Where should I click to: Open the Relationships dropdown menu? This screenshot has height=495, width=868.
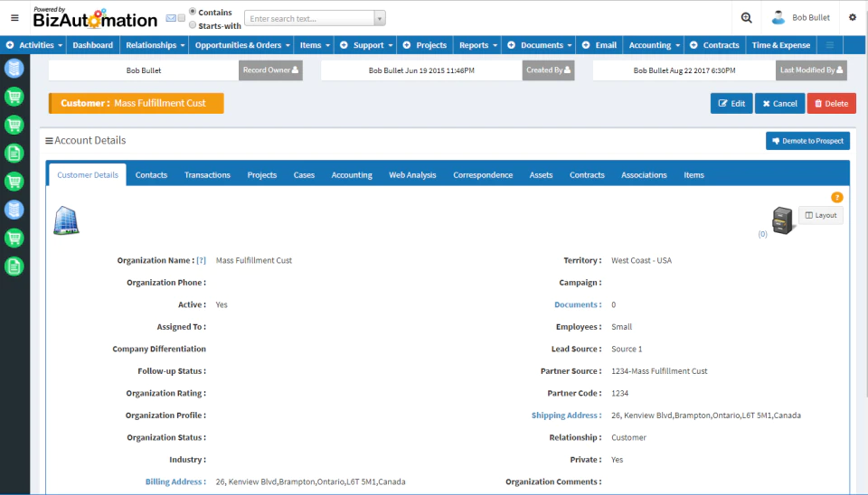pos(155,45)
